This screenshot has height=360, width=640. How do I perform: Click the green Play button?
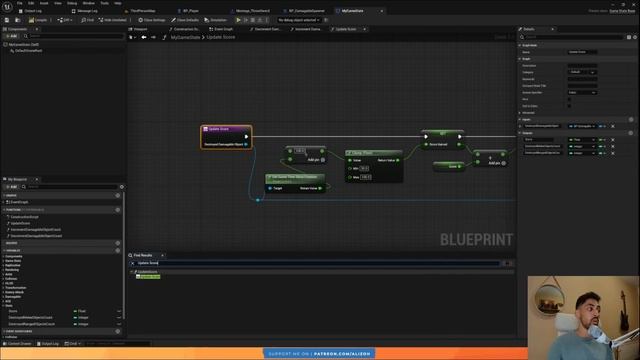pyautogui.click(x=238, y=20)
